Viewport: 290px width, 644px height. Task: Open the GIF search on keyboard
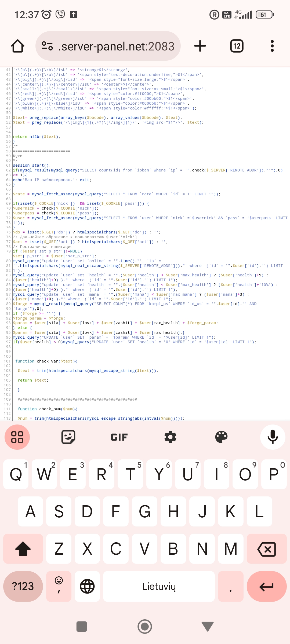[x=119, y=437]
